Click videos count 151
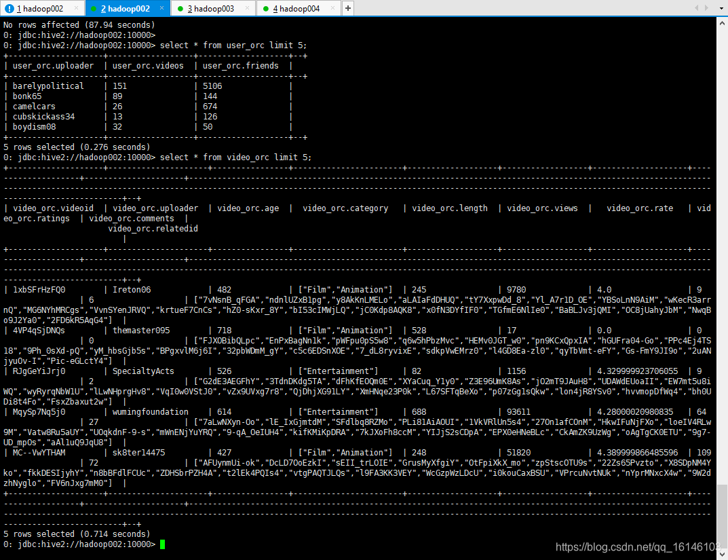The image size is (728, 560). click(120, 86)
